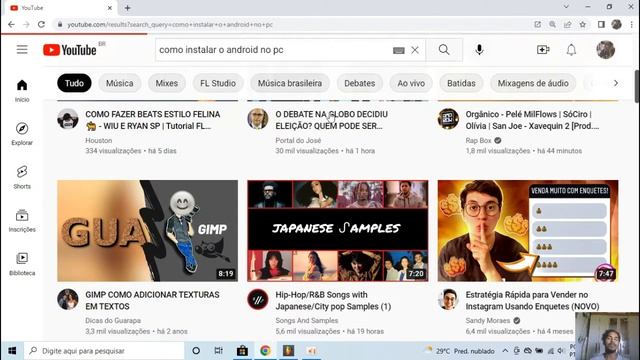The image size is (640, 360).
Task: Click the Japanese Samples video thumbnail
Action: (338, 231)
